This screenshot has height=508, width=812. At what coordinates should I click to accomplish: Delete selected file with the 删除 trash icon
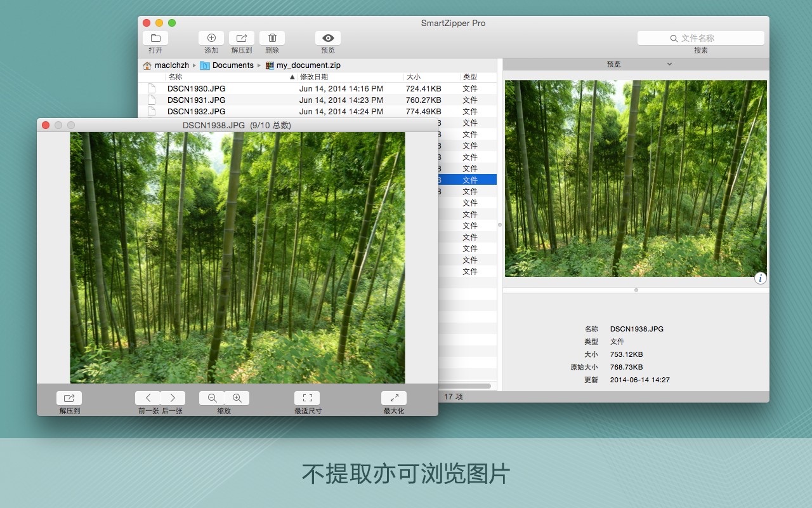pyautogui.click(x=272, y=37)
